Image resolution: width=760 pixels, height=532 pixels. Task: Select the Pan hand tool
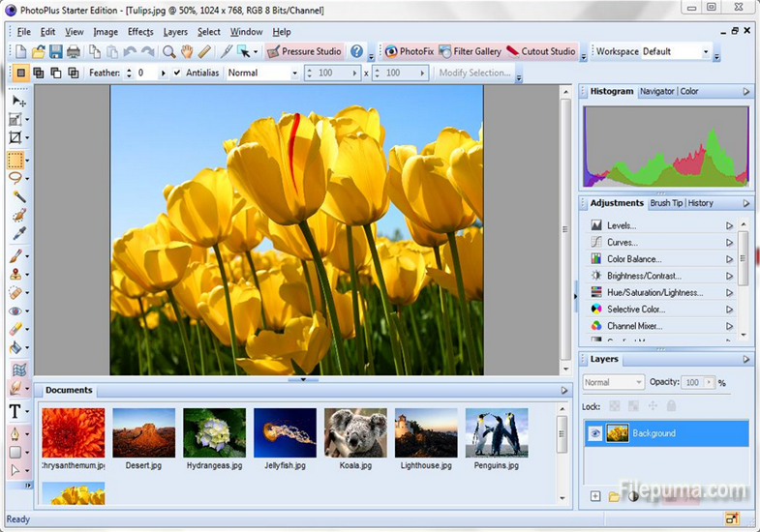click(x=187, y=51)
